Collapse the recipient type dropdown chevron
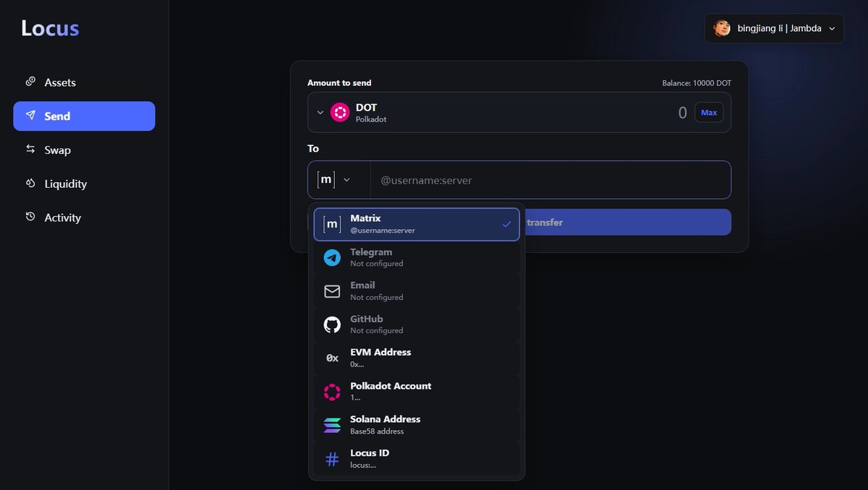 point(346,180)
